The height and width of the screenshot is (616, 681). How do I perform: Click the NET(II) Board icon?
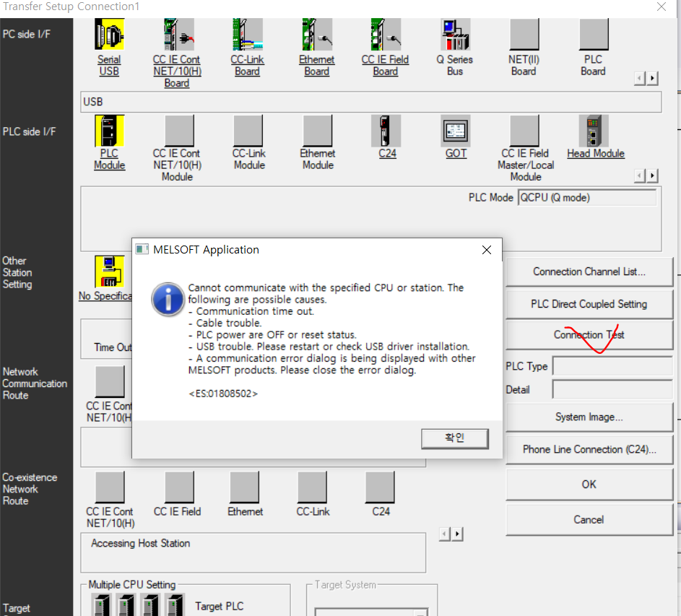pyautogui.click(x=524, y=35)
